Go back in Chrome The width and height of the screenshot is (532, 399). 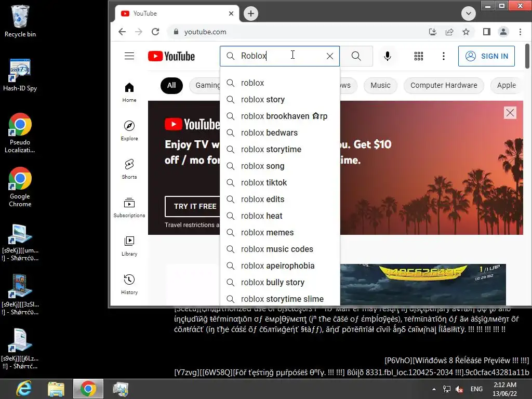122,32
